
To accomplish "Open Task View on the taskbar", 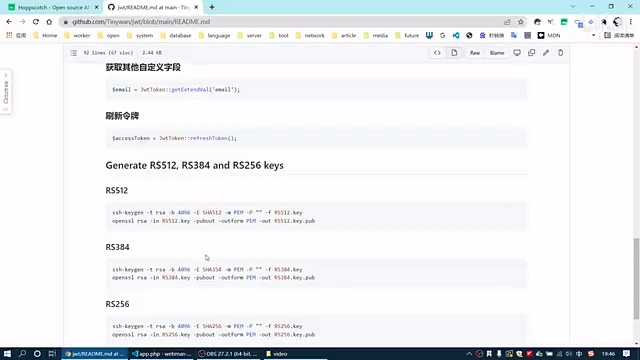I will pos(52,354).
